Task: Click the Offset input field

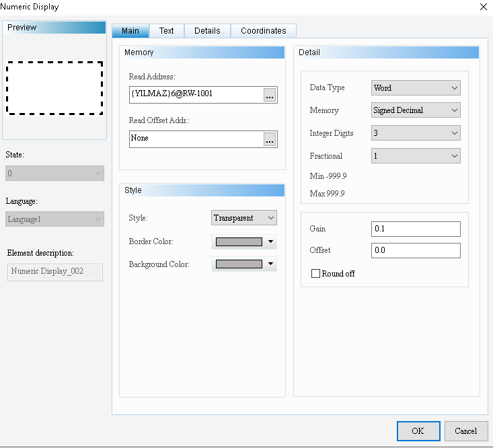Action: [416, 250]
